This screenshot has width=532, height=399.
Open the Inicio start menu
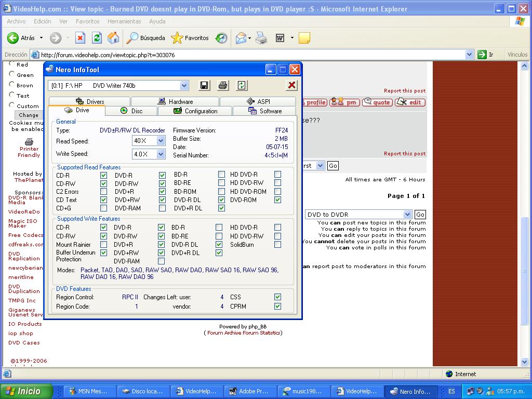[26, 391]
